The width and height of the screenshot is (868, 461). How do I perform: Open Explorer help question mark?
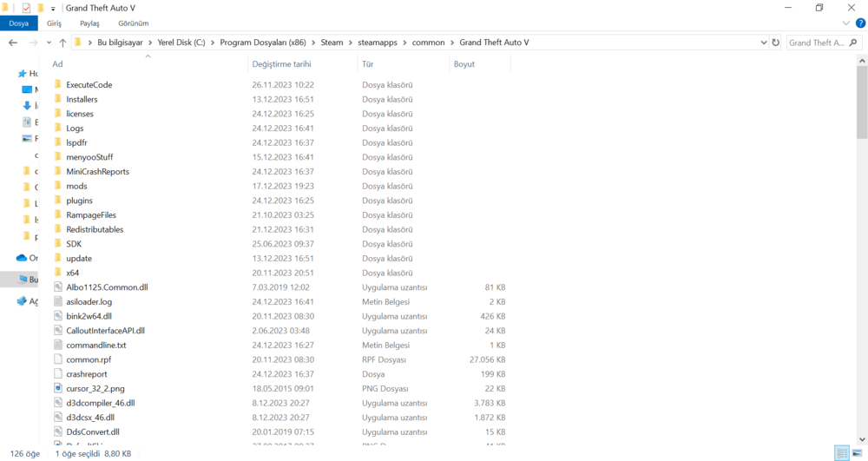(x=860, y=23)
